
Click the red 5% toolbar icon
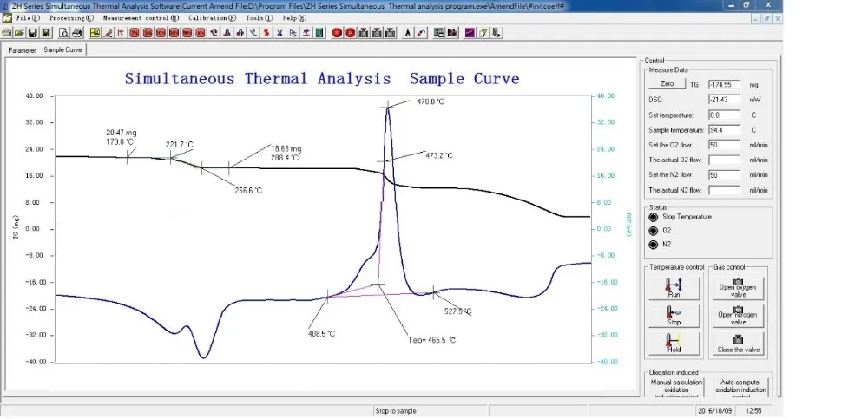click(x=148, y=33)
